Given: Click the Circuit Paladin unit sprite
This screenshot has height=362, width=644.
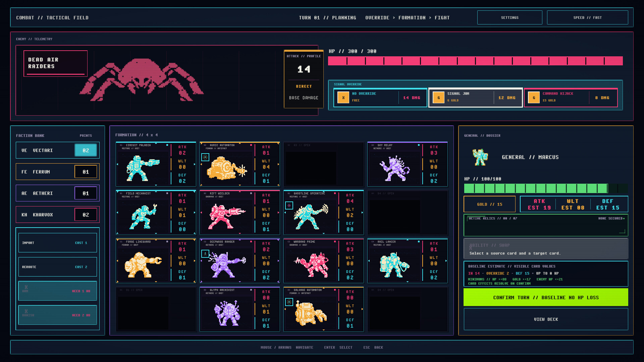Looking at the screenshot, I should coord(143,168).
